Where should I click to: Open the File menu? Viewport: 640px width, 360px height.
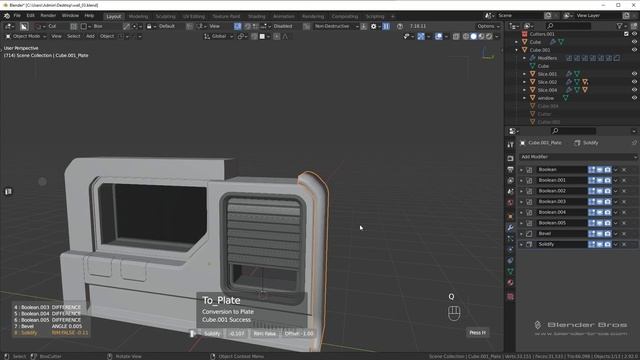17,16
